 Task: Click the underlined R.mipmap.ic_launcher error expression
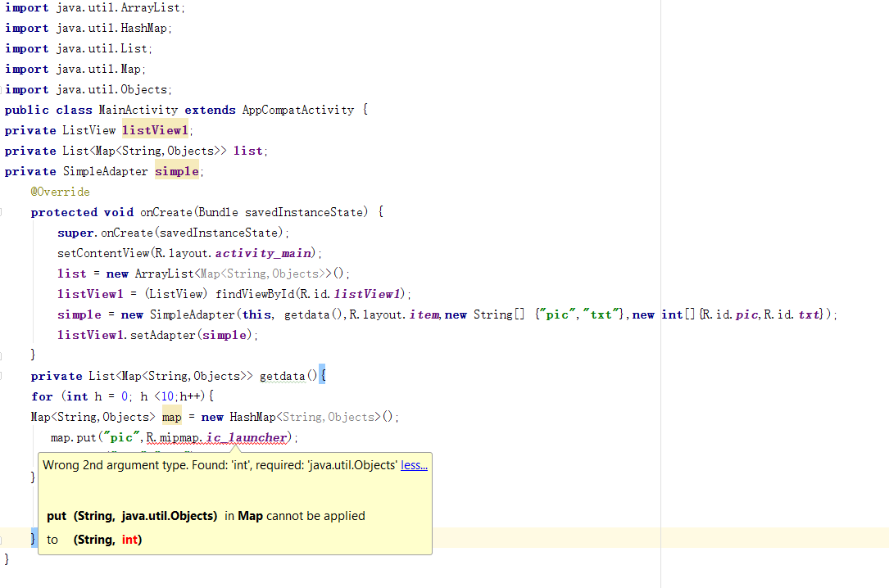tap(217, 437)
